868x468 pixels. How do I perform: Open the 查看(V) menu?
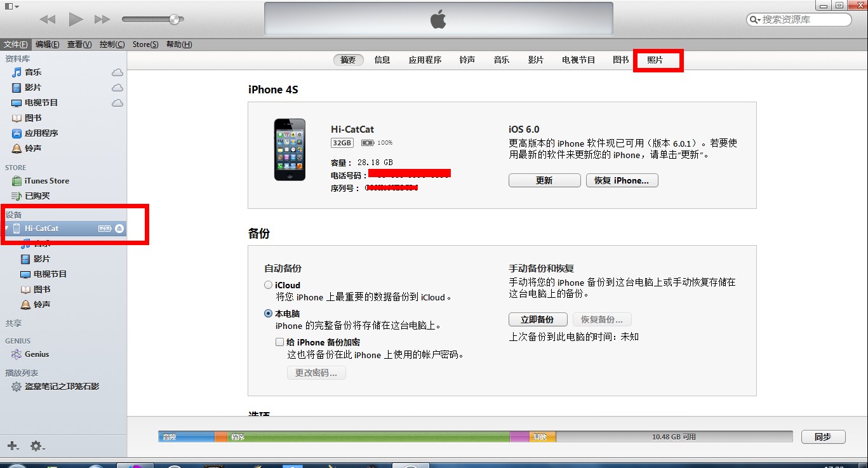[x=79, y=44]
